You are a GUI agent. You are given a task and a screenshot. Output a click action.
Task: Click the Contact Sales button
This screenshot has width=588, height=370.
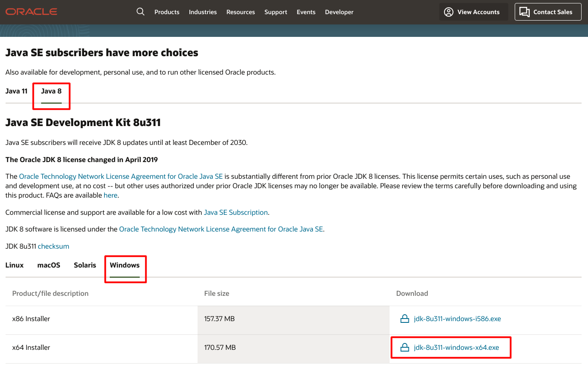548,12
